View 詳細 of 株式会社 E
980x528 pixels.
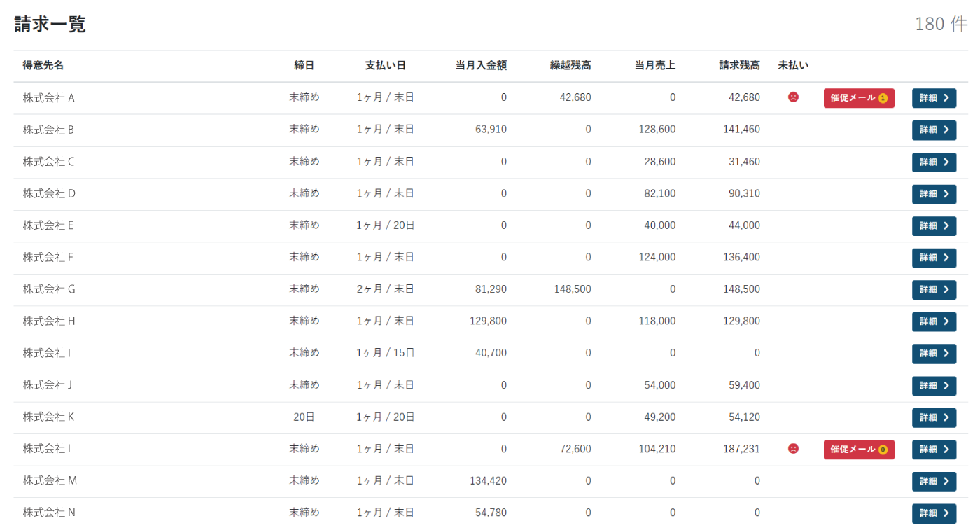[934, 226]
